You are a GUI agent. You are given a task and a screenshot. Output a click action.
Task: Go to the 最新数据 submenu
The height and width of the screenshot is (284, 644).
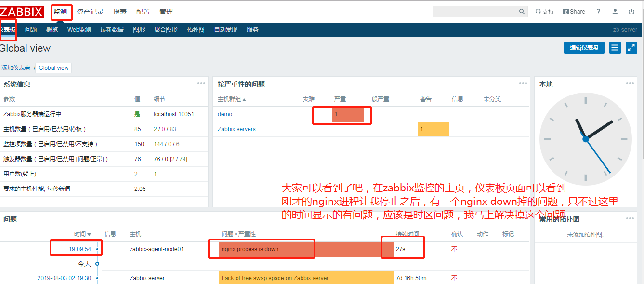pos(112,30)
